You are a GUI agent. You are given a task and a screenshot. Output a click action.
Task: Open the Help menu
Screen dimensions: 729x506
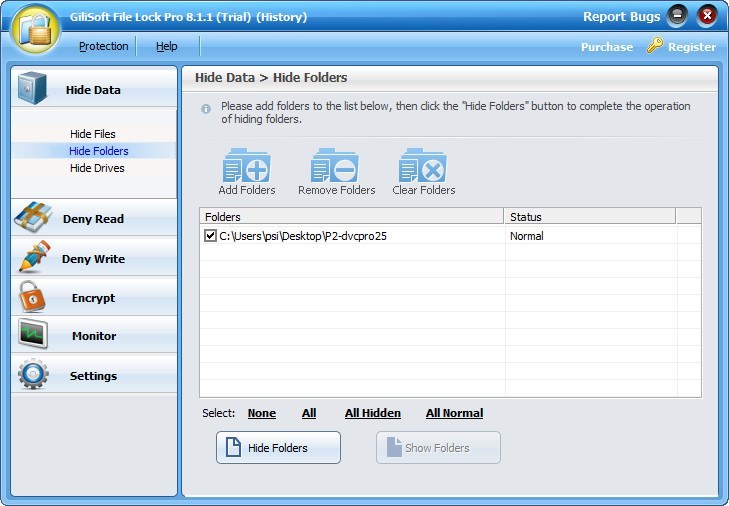click(x=166, y=46)
